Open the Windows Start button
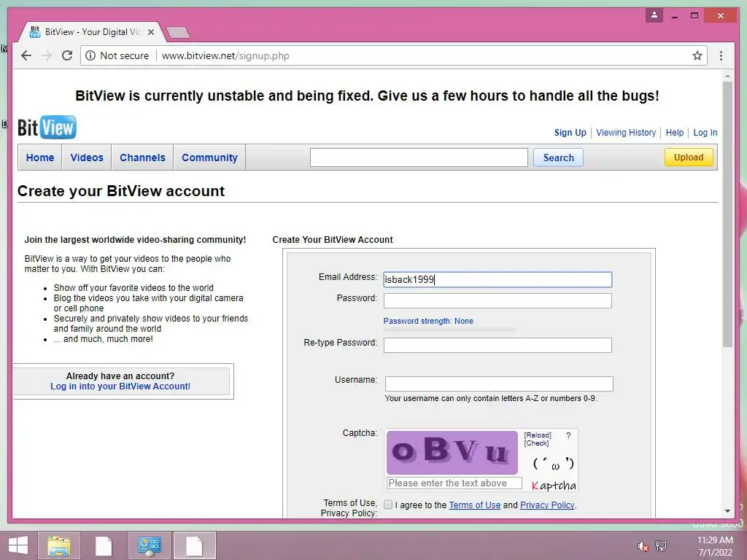 [x=18, y=545]
